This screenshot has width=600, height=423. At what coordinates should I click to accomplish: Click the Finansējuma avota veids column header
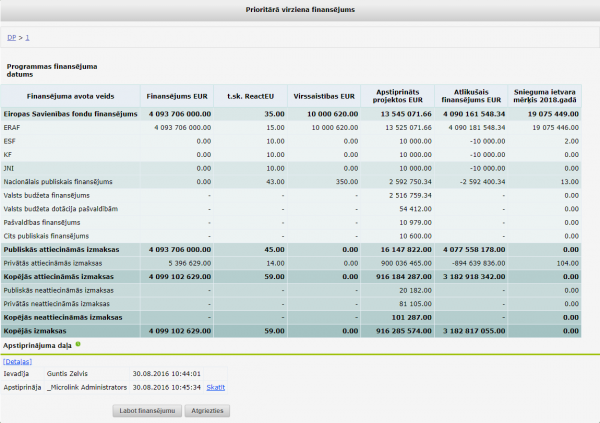(x=69, y=97)
